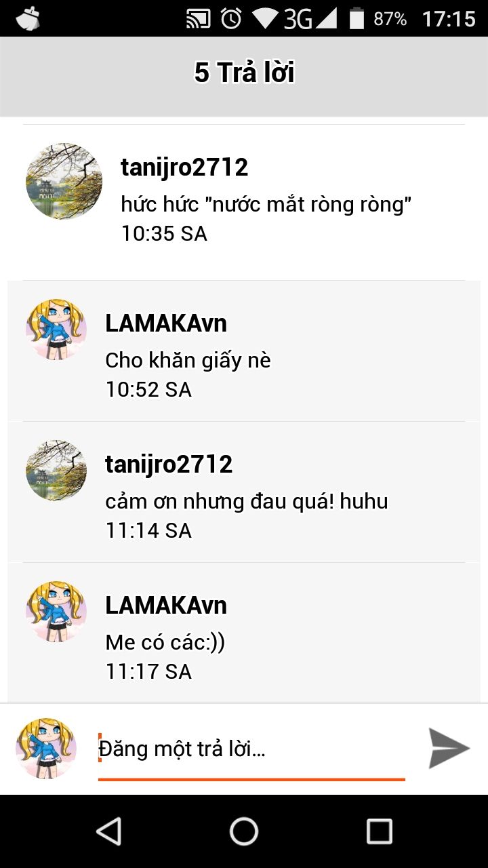Image resolution: width=488 pixels, height=868 pixels.
Task: Tap the Android home circle button
Action: pos(244,831)
